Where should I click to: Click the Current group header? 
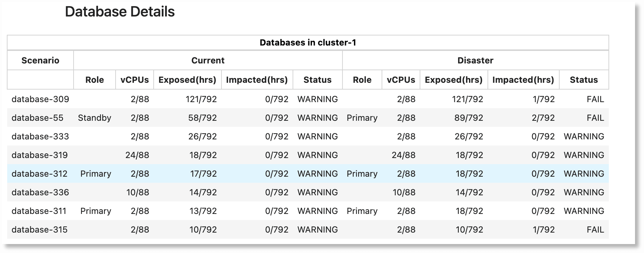point(208,60)
